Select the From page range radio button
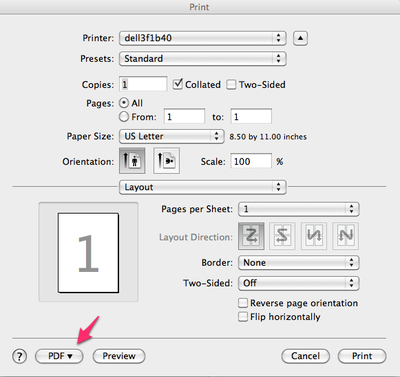400x377 pixels. [124, 117]
